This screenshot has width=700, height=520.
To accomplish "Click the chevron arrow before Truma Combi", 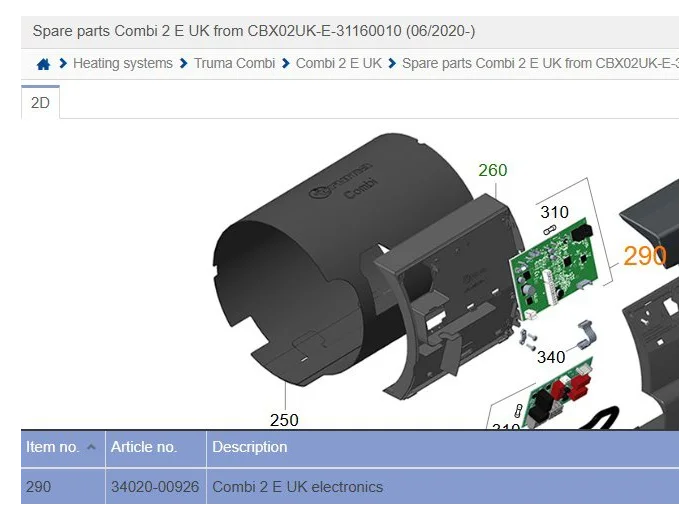I will [183, 63].
